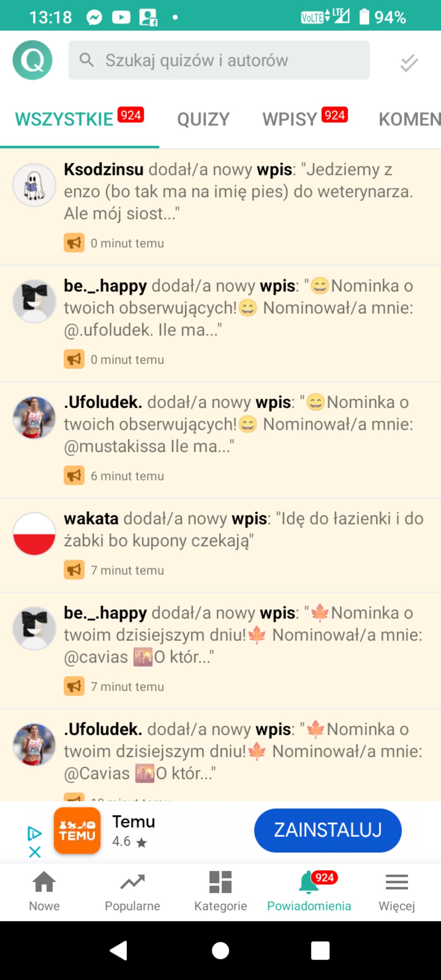Tap the green Q app logo

(32, 60)
